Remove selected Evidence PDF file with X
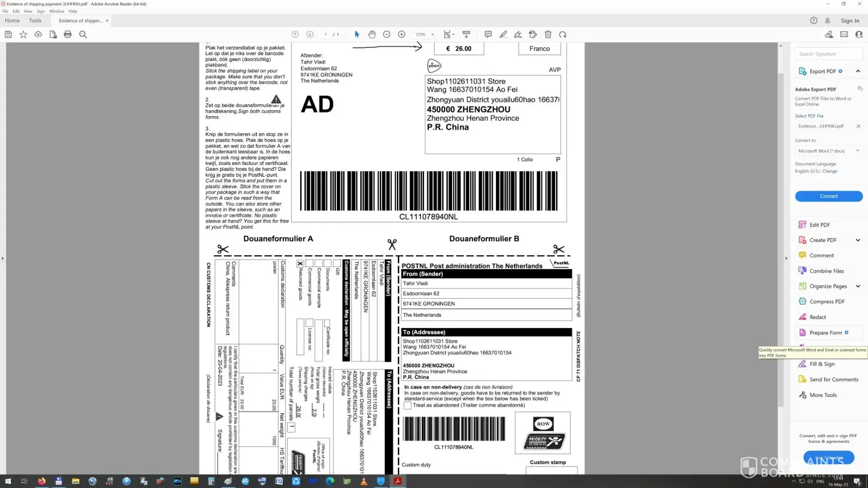868x488 pixels. [x=858, y=126]
